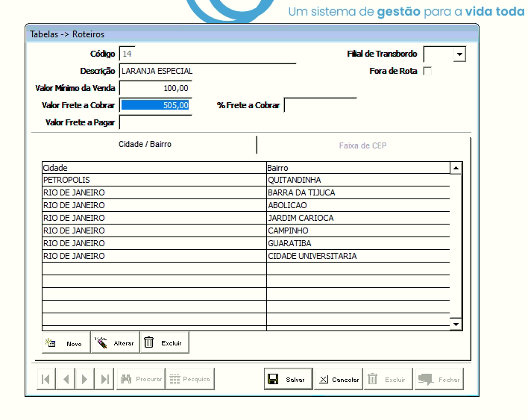Screen dimensions: 528x420
Task: Click the Descrição input field
Action: pyautogui.click(x=207, y=72)
